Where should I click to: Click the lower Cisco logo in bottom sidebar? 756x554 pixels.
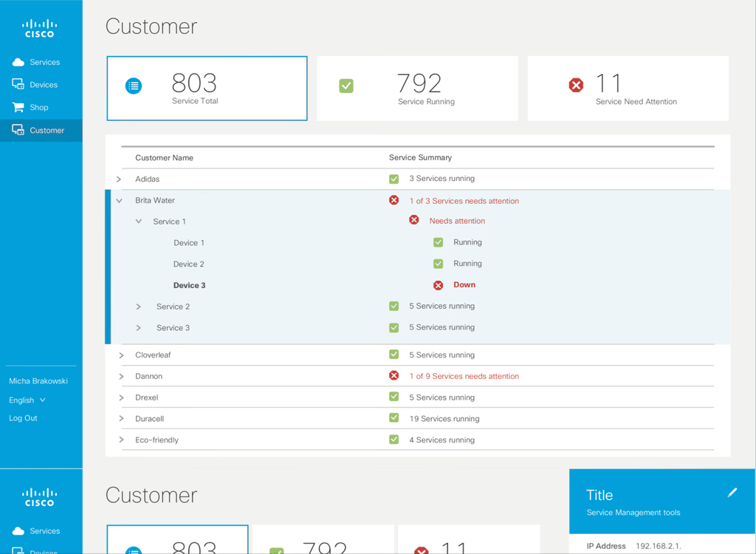[40, 497]
